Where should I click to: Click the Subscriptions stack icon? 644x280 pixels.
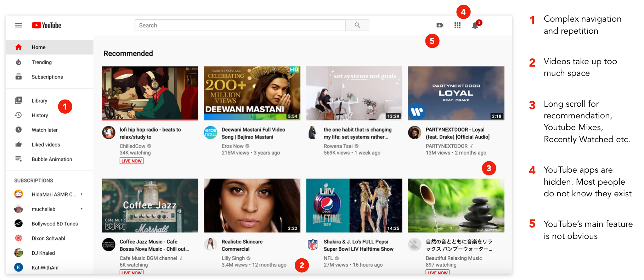coord(18,77)
